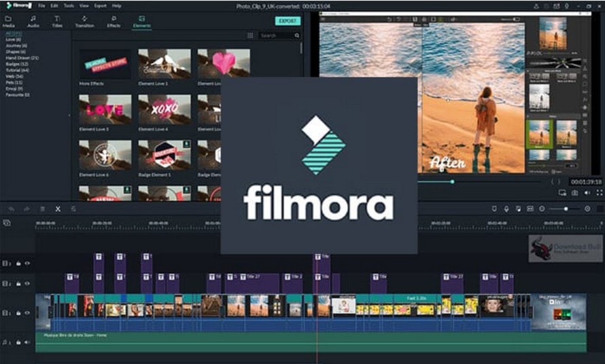Screen dimensions: 605x364
Task: Switch to the Titles tab
Action: click(57, 22)
